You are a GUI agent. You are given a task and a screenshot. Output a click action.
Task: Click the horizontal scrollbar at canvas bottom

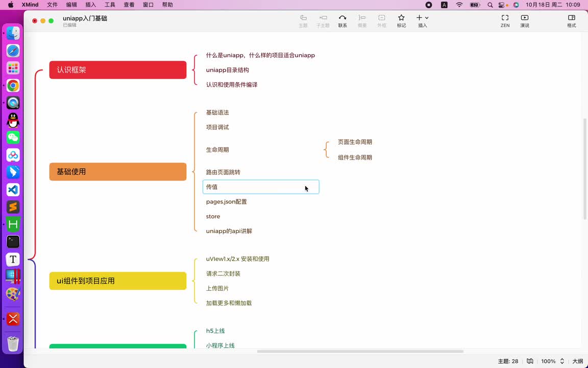tap(360, 352)
